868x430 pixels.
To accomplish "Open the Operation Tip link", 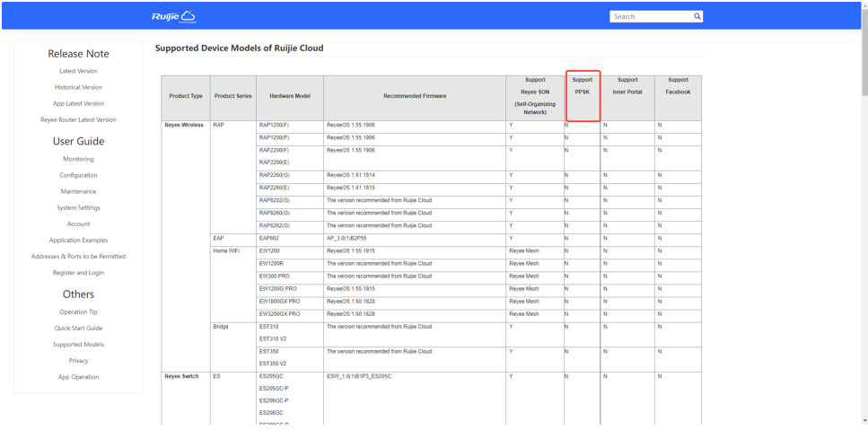I will tap(79, 312).
